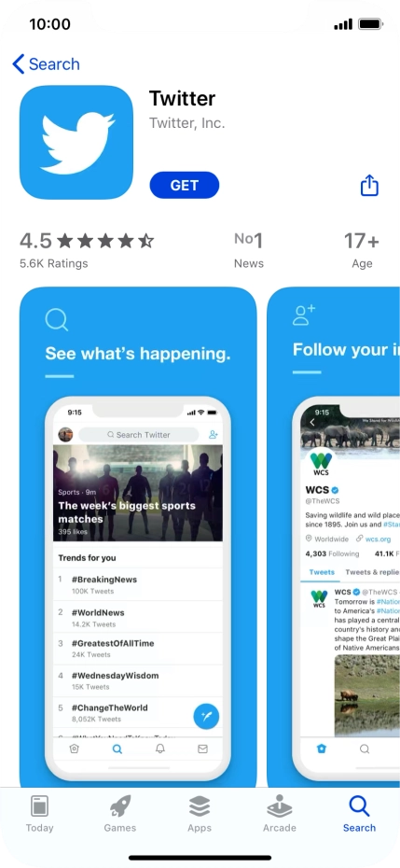Open the "See what's happening" screenshot

(138, 537)
